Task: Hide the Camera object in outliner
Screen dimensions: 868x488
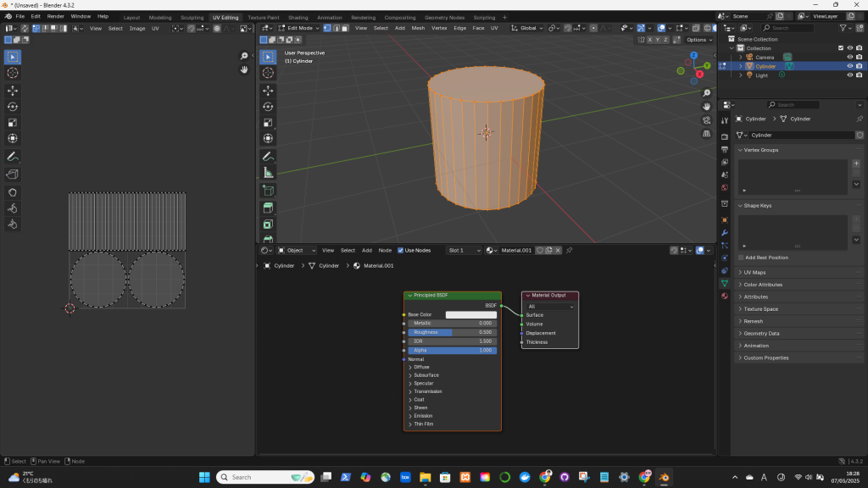Action: (849, 57)
